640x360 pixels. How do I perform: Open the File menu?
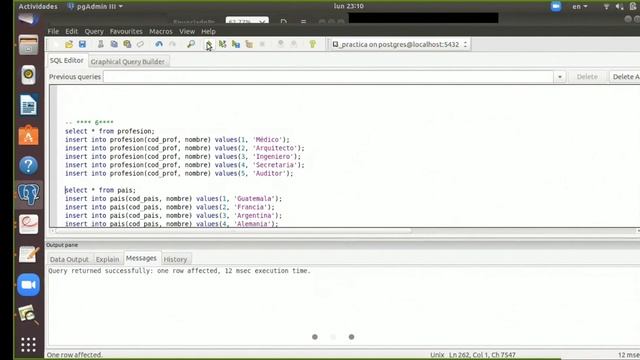coord(53,31)
